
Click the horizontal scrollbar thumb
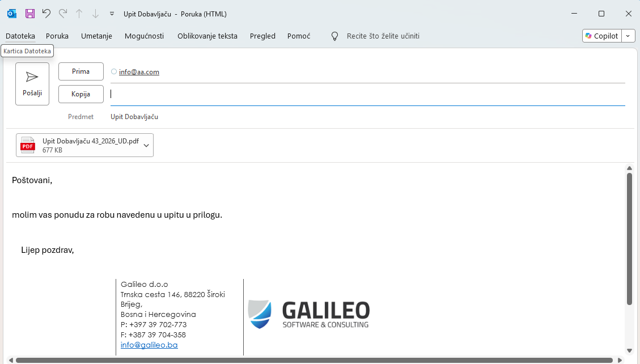314,360
